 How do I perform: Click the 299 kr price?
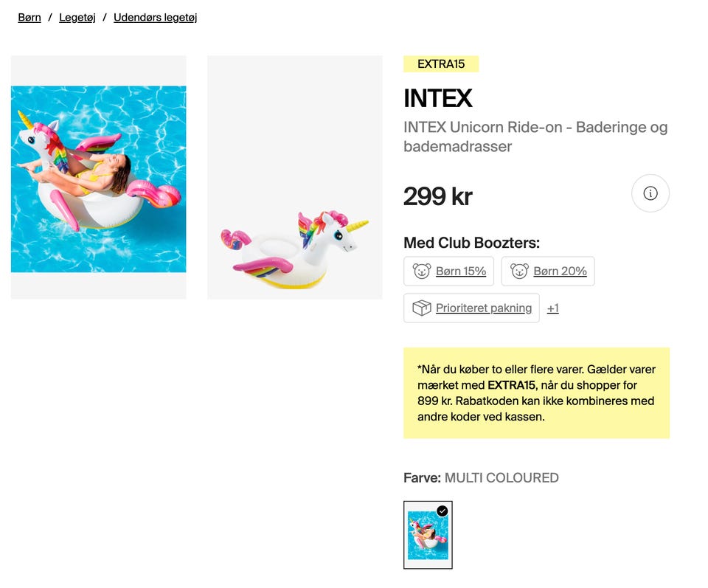(x=437, y=196)
